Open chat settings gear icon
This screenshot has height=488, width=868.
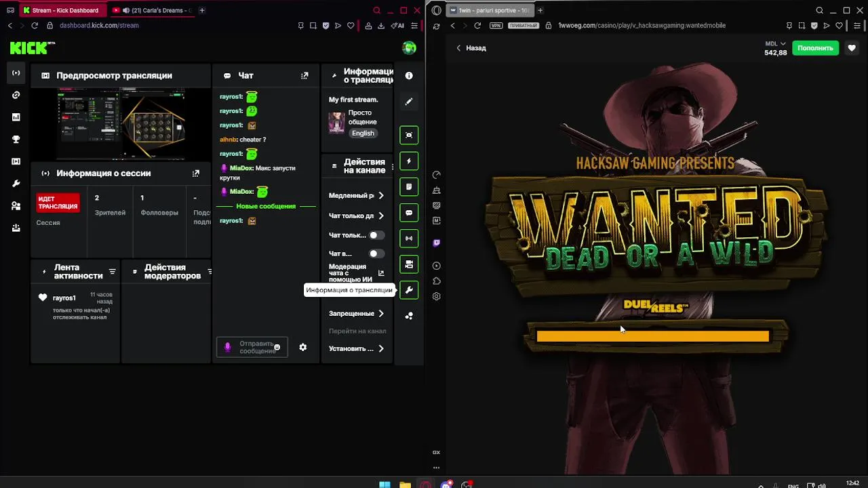tap(303, 347)
